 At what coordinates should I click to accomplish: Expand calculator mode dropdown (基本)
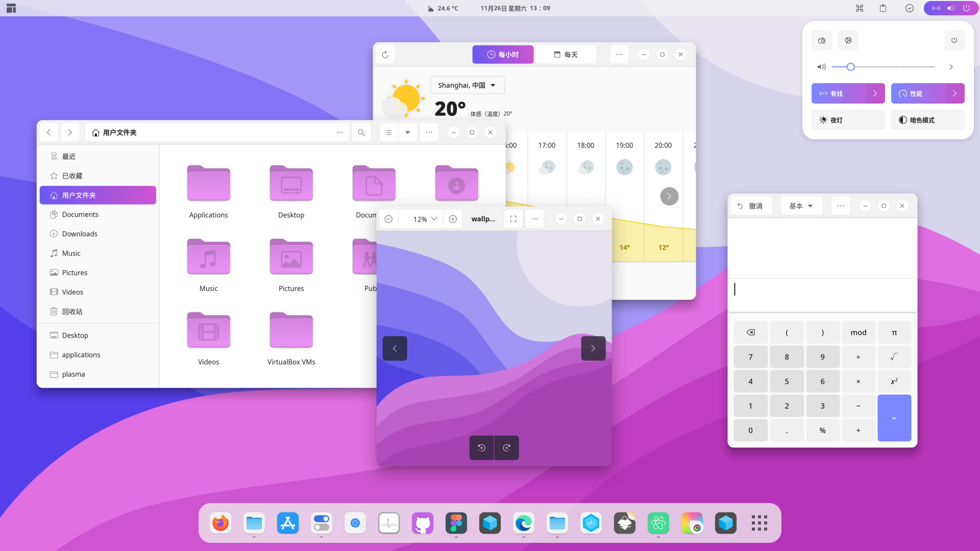801,206
